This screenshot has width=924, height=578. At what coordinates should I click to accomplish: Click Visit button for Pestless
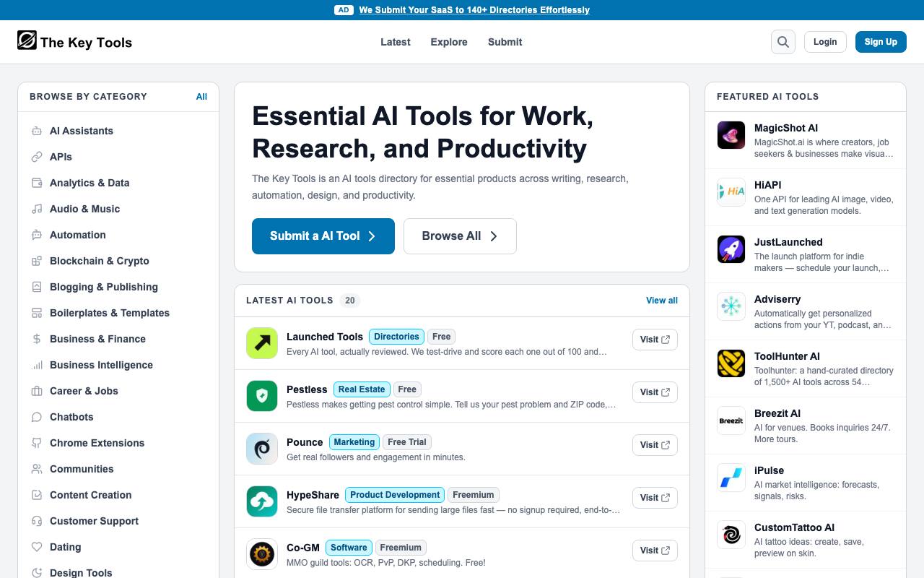[x=655, y=392]
